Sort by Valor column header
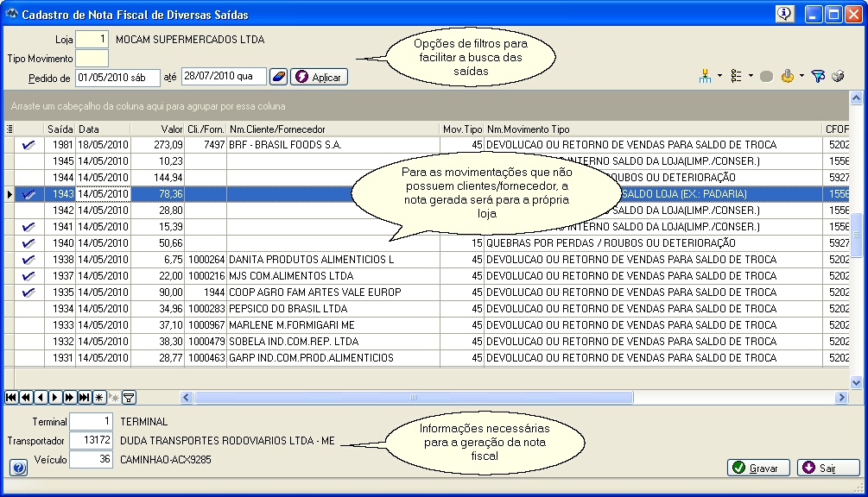This screenshot has width=868, height=497. click(157, 129)
